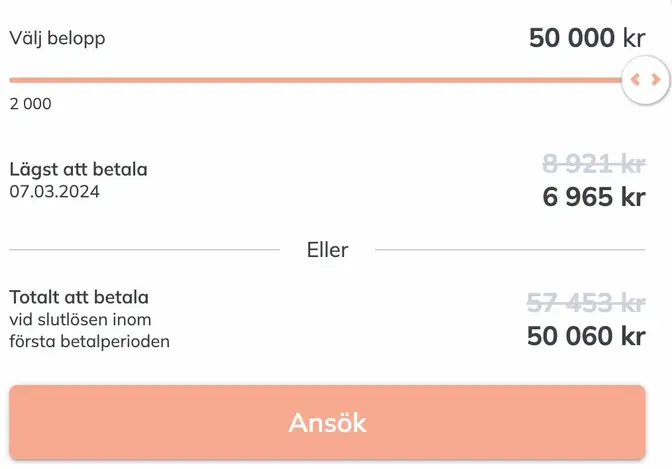Click the divider line right of "Eller"
This screenshot has width=672, height=469.
(510, 250)
